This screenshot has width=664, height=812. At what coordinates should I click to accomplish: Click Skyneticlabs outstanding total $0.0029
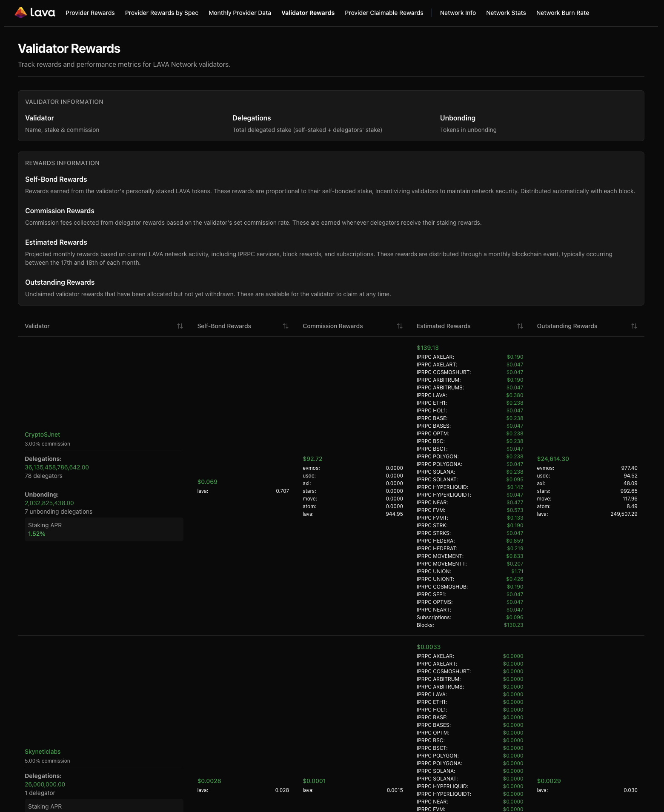[x=549, y=781]
